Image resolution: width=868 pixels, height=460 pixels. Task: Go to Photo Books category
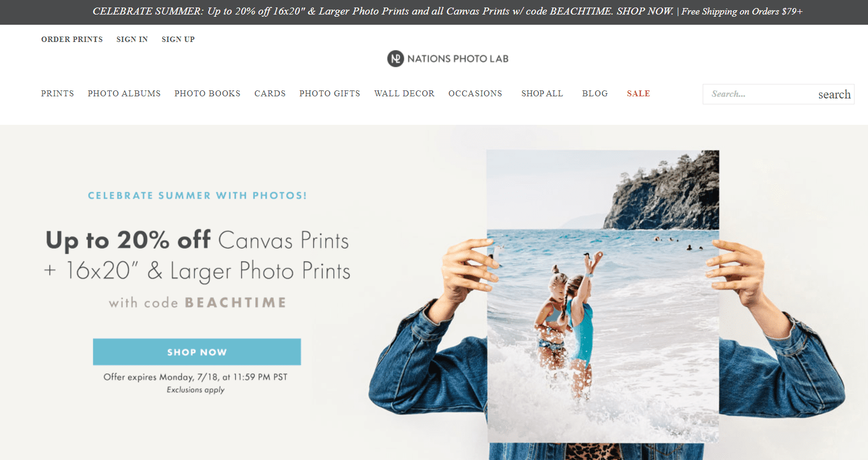click(x=207, y=94)
